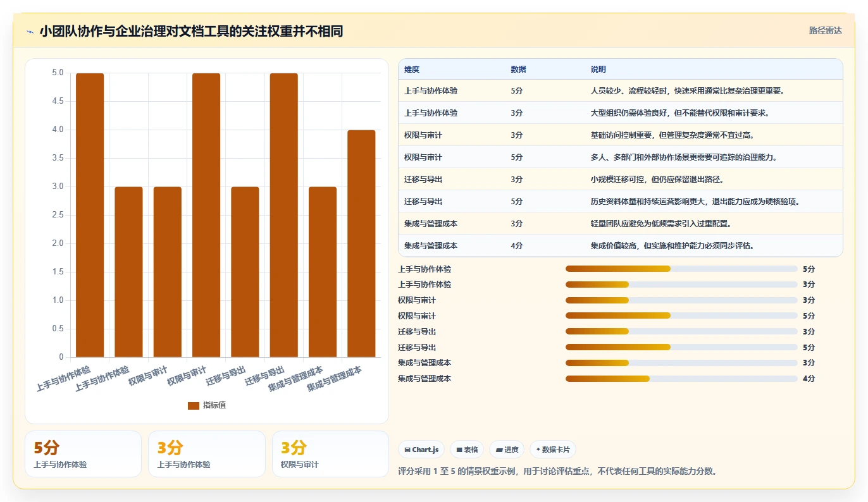Click the 进度 chip
This screenshot has height=502, width=868.
507,450
